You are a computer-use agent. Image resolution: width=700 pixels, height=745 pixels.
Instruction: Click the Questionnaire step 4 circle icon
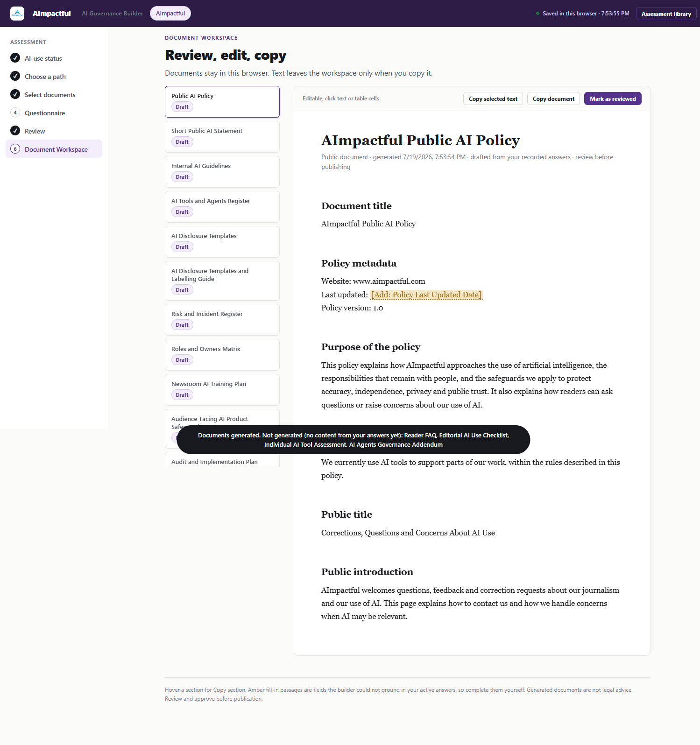15,112
